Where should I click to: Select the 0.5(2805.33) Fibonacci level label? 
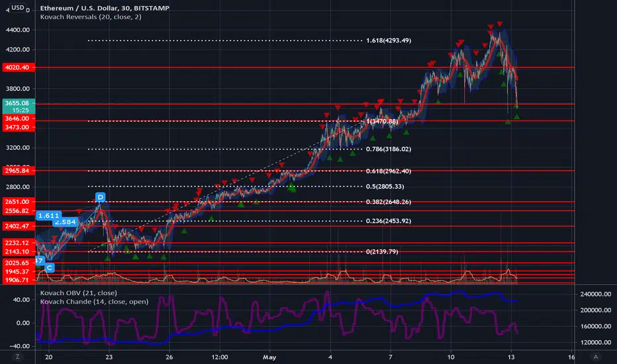385,187
